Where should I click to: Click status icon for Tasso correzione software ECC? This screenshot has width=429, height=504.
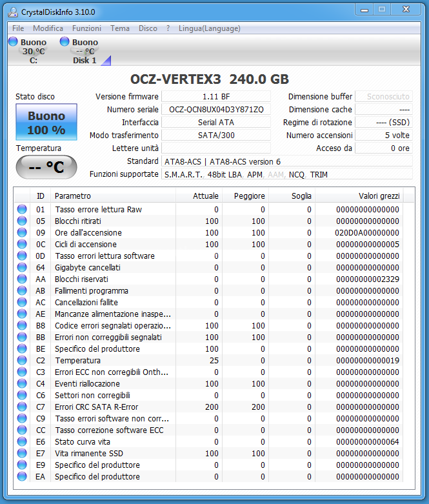tap(22, 430)
